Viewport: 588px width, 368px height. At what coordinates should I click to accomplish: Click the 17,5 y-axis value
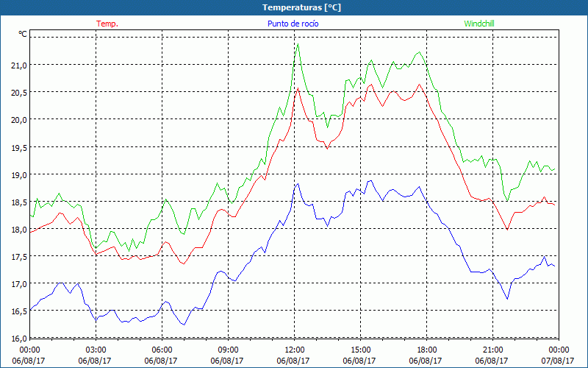[x=19, y=257]
